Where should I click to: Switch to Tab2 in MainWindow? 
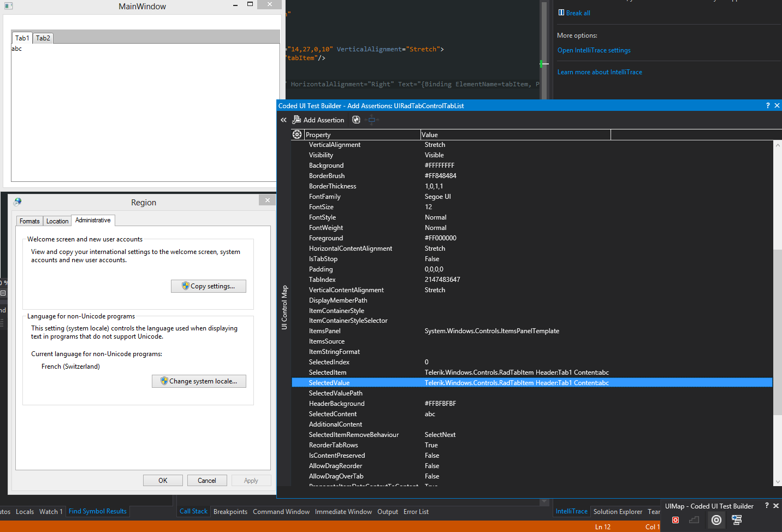43,38
